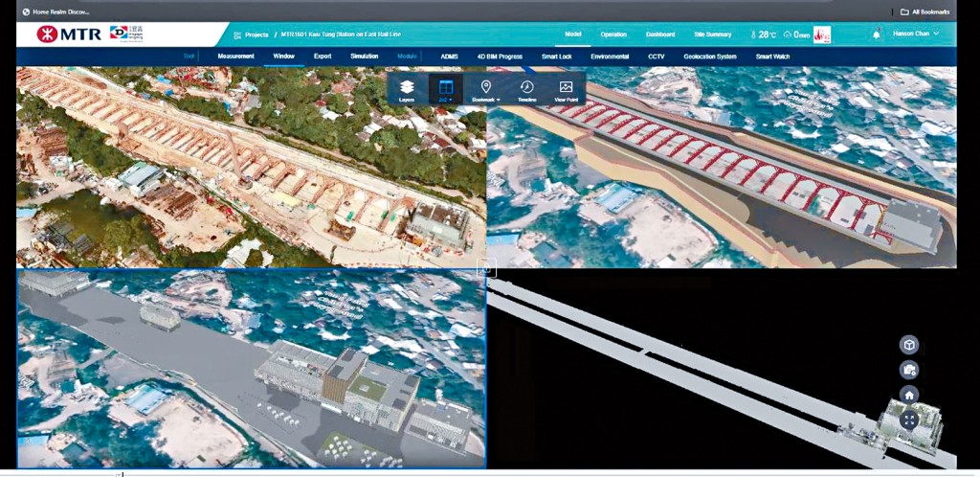The width and height of the screenshot is (980, 477).
Task: Open the Environmental module
Action: (610, 57)
